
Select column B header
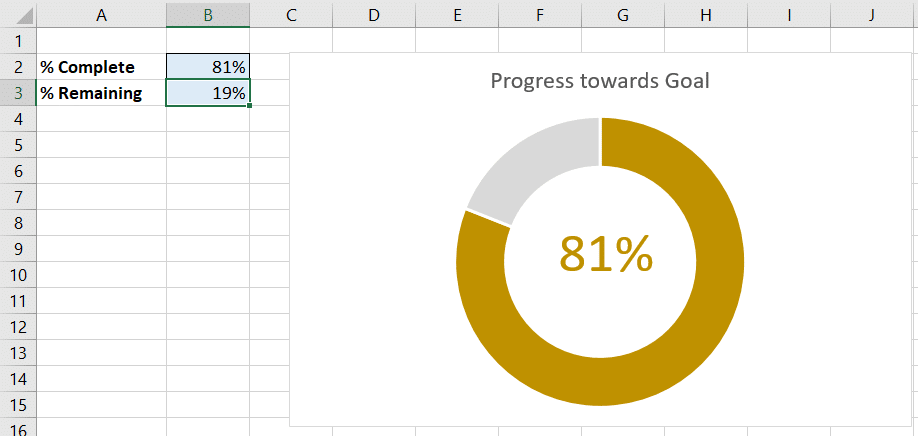(x=208, y=14)
